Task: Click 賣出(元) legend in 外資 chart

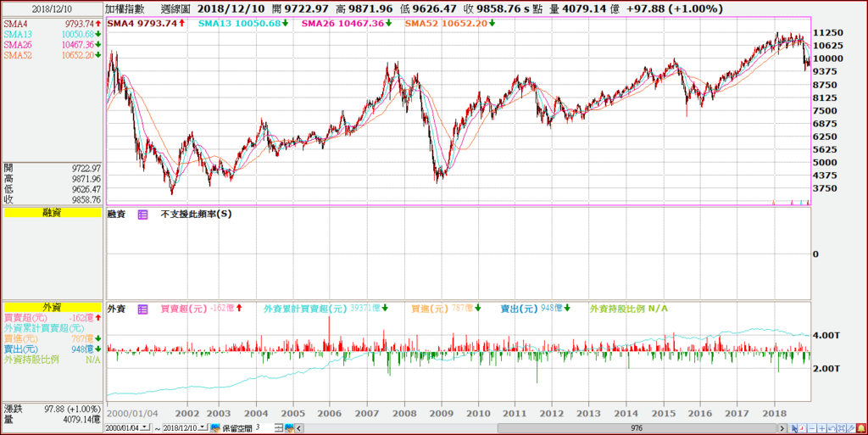Action: click(536, 309)
